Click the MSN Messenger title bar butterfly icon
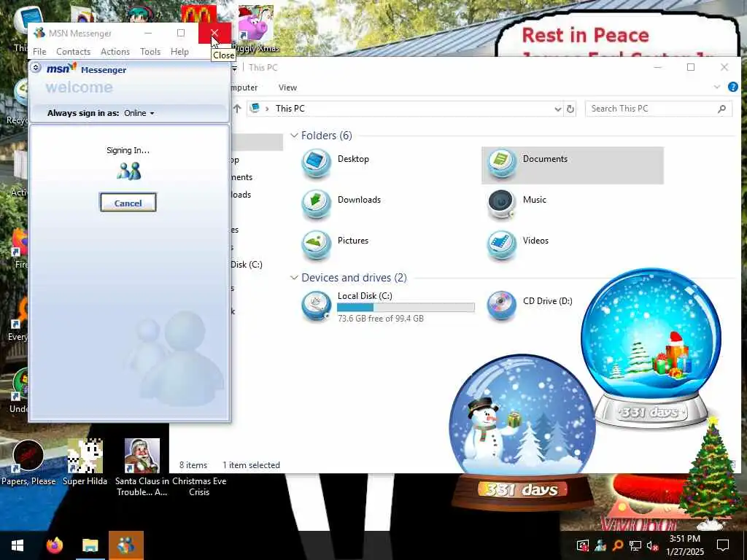 (39, 33)
